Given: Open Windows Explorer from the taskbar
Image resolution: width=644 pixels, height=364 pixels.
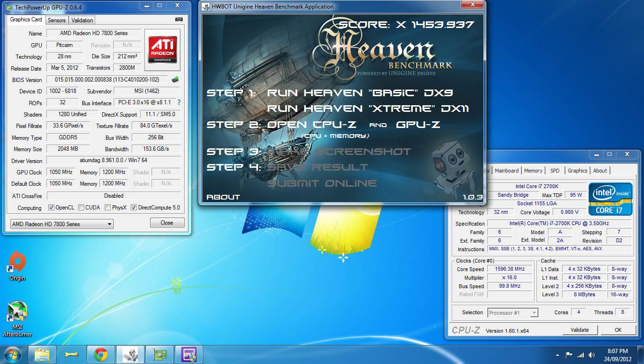Looking at the screenshot, I should pos(42,355).
